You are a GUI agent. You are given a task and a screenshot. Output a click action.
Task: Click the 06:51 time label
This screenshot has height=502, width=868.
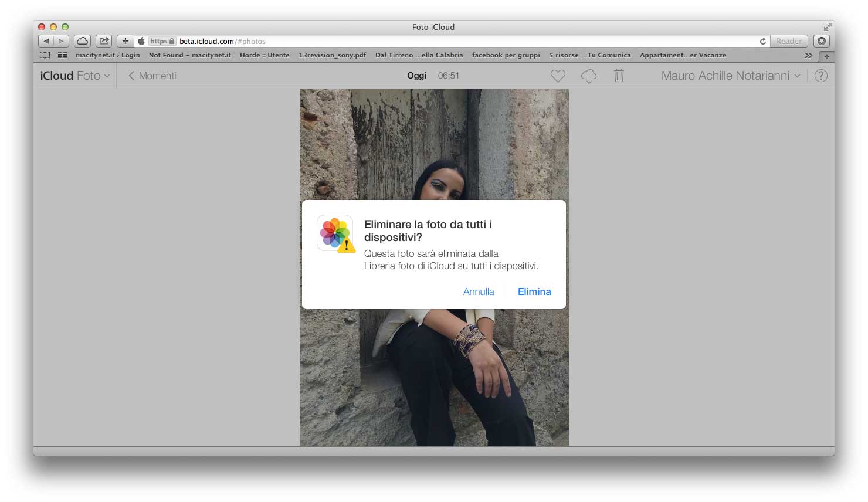449,76
